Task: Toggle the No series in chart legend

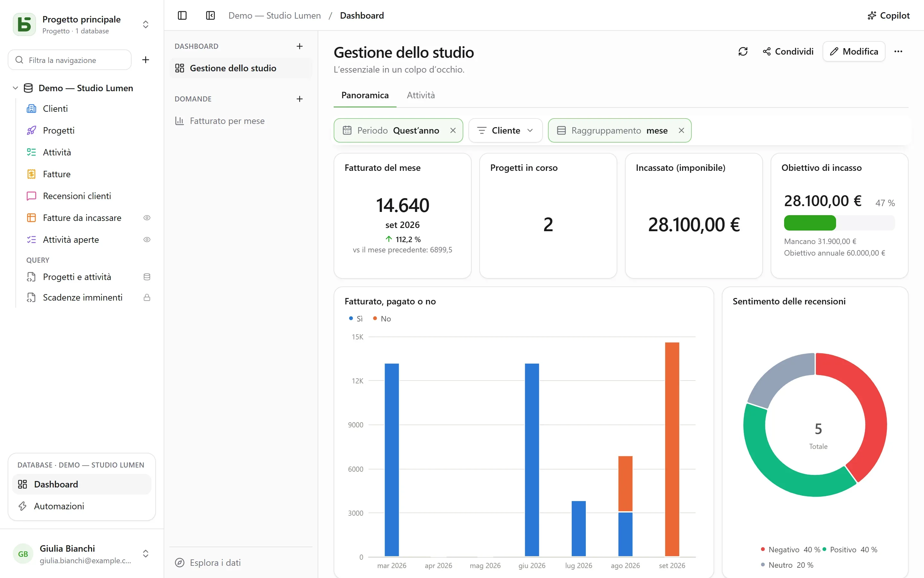Action: pyautogui.click(x=382, y=319)
